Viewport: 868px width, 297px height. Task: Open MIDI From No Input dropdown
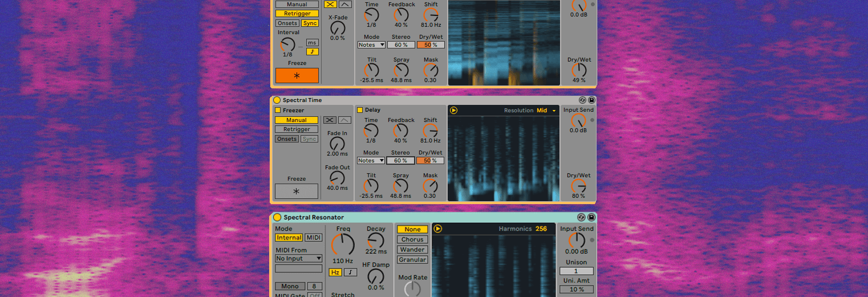click(x=299, y=259)
